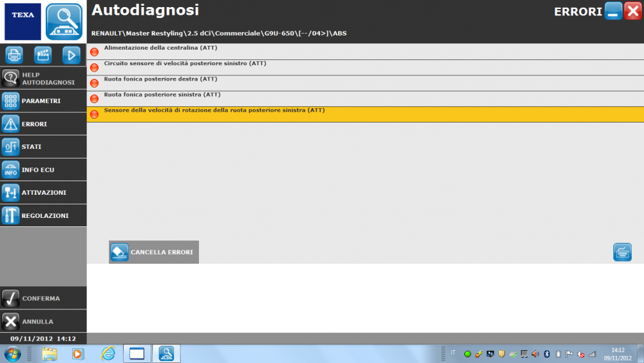The width and height of the screenshot is (644, 363).
Task: Select the Ruota fonica posteriore destra error
Action: (160, 79)
